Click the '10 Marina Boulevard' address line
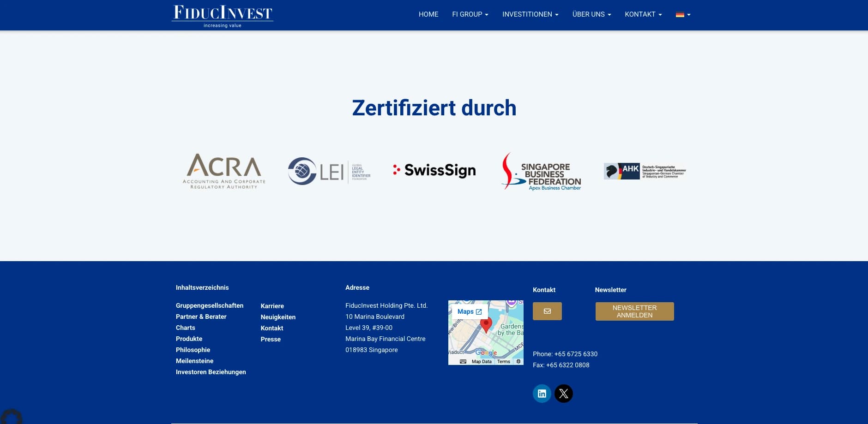 [x=375, y=317]
